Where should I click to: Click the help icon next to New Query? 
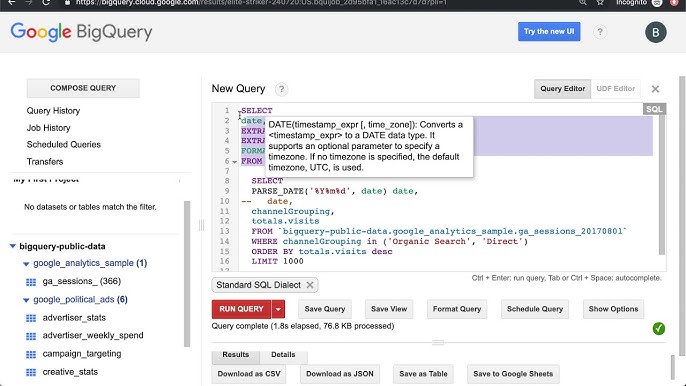(281, 89)
